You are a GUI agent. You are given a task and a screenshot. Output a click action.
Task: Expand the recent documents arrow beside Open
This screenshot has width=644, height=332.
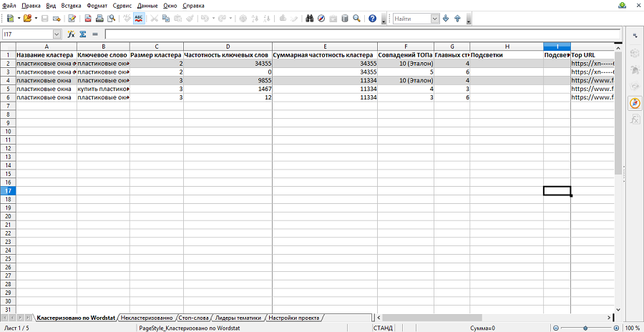point(36,19)
